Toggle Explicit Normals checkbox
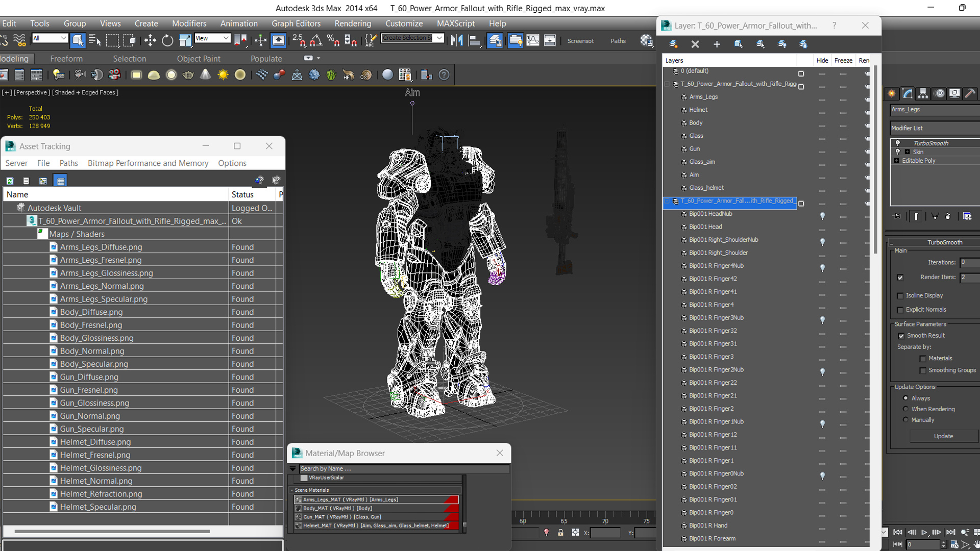 900,310
